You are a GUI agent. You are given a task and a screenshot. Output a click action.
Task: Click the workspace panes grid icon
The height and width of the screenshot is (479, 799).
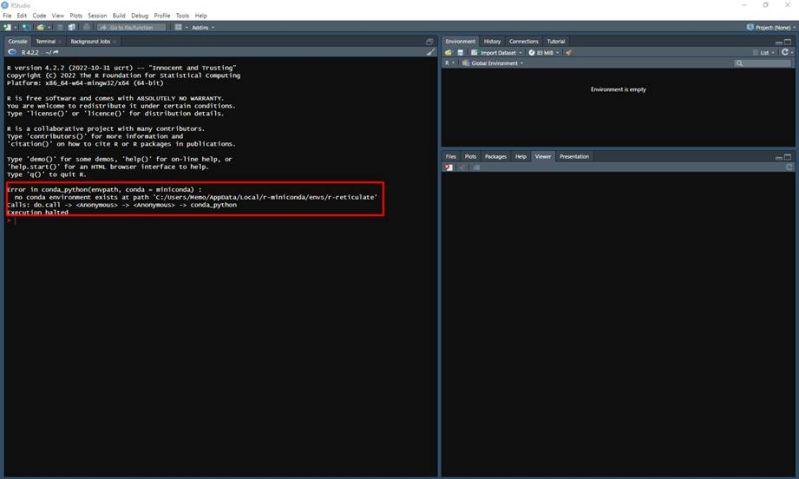click(x=178, y=27)
